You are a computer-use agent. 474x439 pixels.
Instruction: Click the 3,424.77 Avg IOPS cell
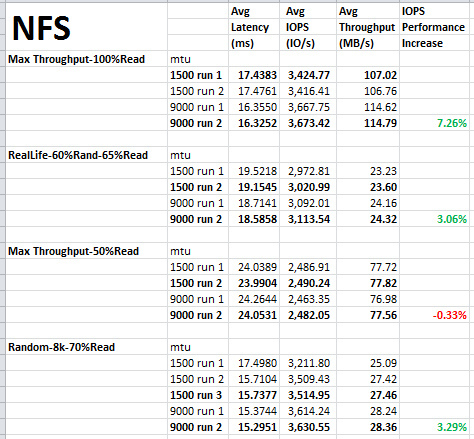(308, 75)
